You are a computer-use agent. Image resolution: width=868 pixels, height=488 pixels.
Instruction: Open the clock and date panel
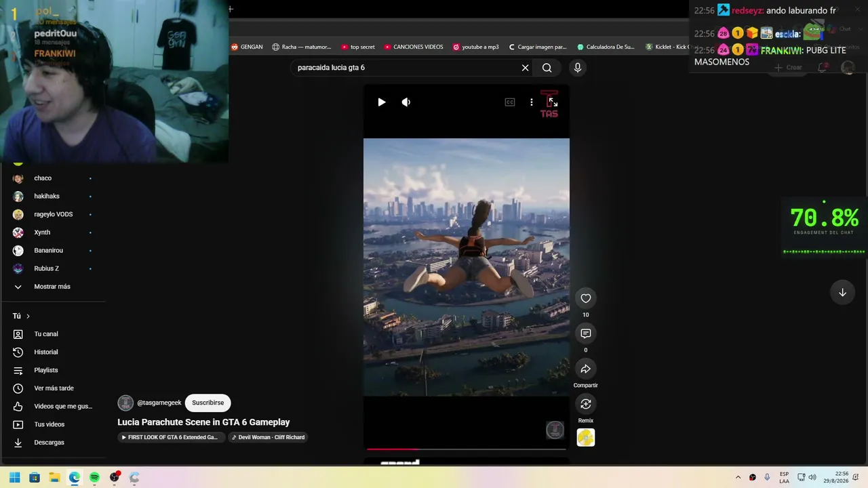pyautogui.click(x=836, y=477)
